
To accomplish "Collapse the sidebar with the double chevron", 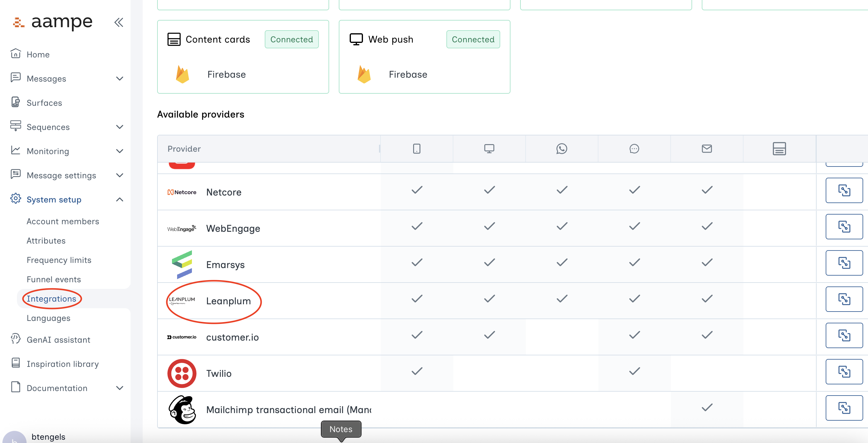I will coord(118,22).
